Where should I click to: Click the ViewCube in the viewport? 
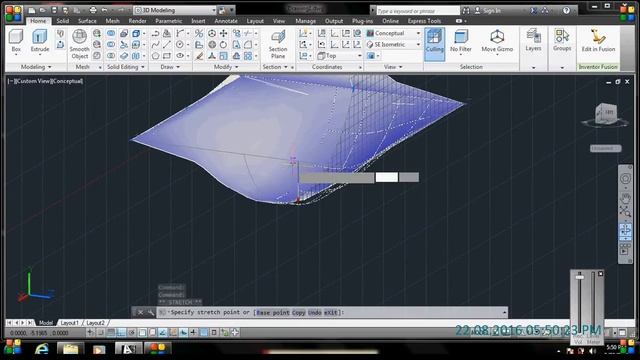pos(605,114)
